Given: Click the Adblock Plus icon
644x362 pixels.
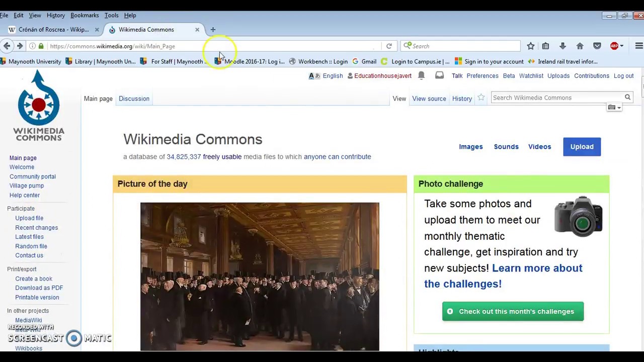Looking at the screenshot, I should tap(614, 46).
